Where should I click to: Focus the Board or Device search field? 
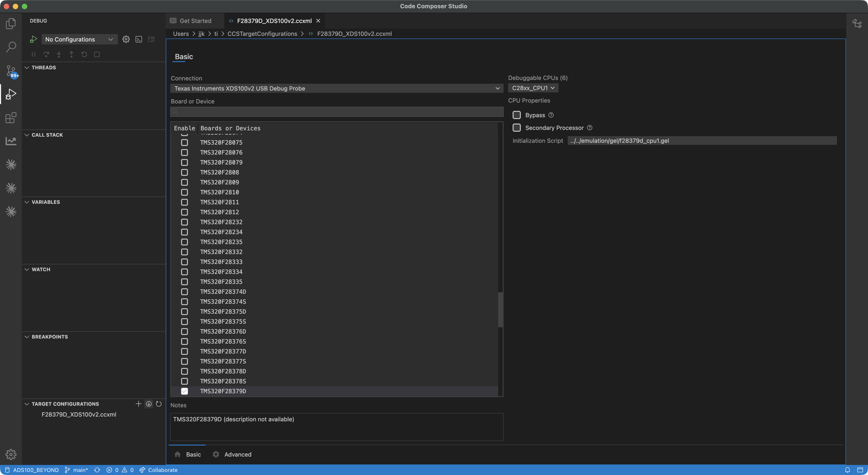337,112
